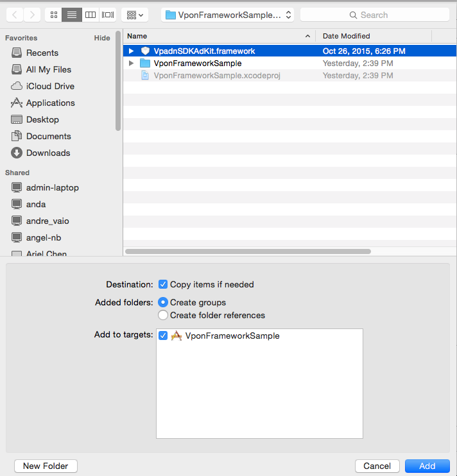This screenshot has height=476, width=457.
Task: Click the Add button
Action: (427, 466)
